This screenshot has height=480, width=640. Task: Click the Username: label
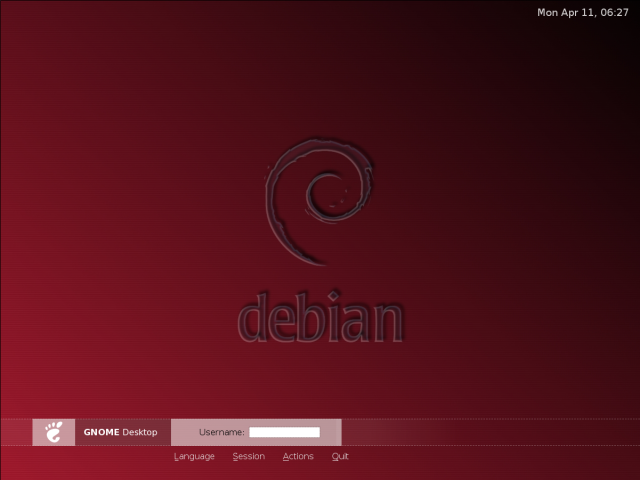(x=222, y=432)
